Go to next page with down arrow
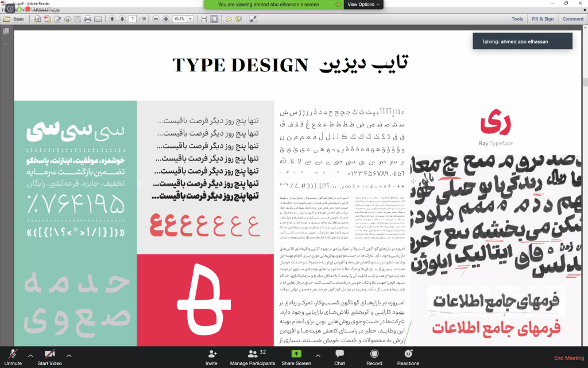The width and height of the screenshot is (588, 368). [122, 19]
